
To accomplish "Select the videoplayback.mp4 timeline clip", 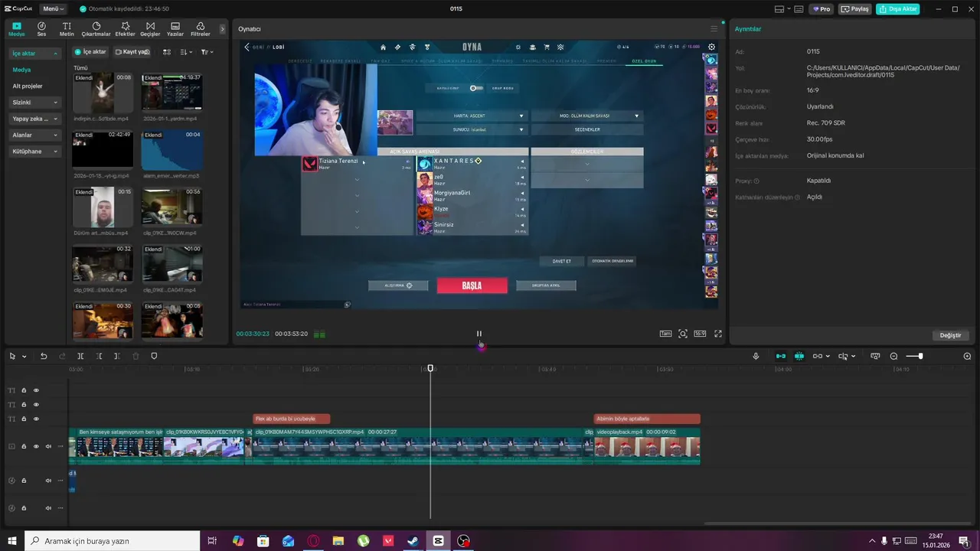I will tap(647, 446).
